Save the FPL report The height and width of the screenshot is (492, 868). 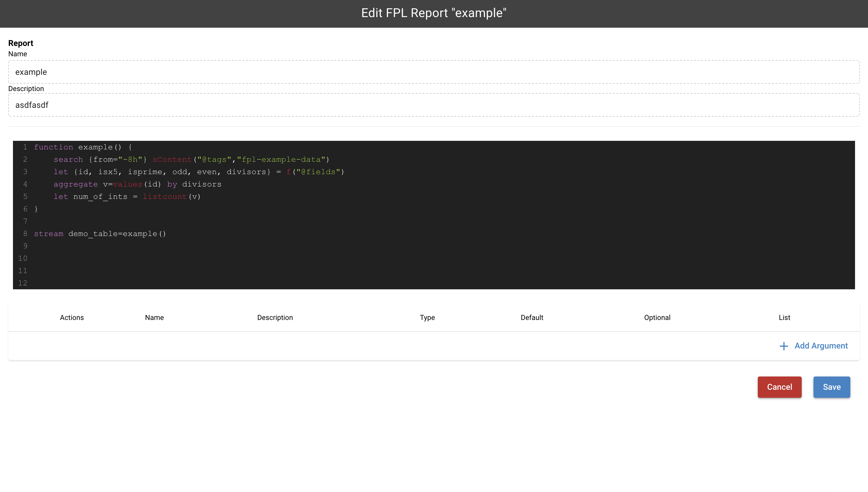831,387
